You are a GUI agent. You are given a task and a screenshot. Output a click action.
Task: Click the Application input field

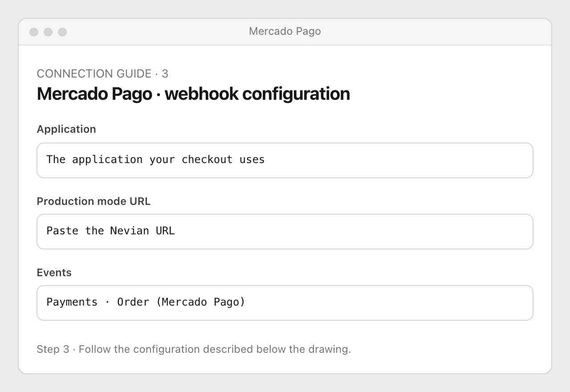tap(285, 160)
